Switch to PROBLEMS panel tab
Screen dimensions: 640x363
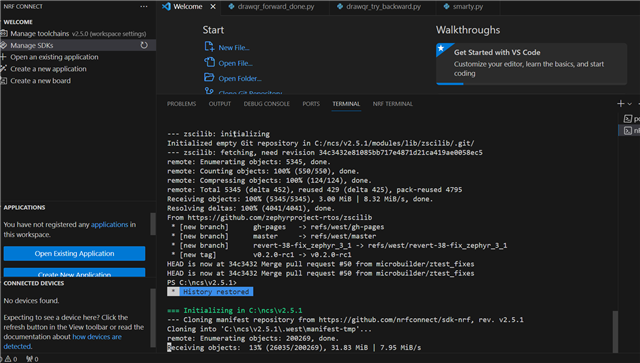point(182,104)
